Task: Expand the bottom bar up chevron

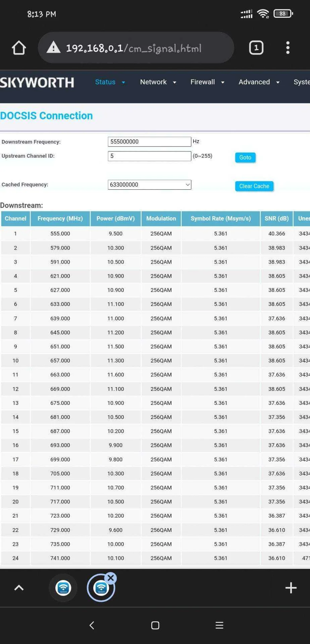Action: 19,588
